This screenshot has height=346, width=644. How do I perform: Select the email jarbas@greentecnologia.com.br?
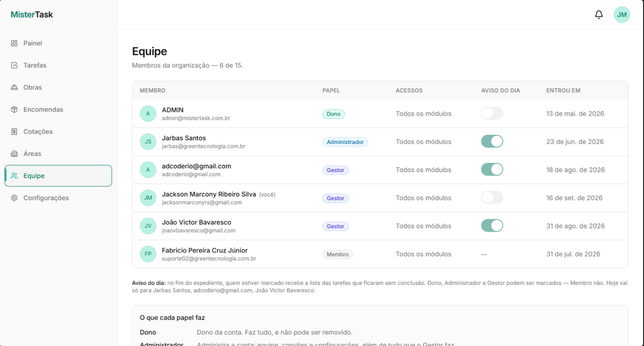pyautogui.click(x=203, y=146)
